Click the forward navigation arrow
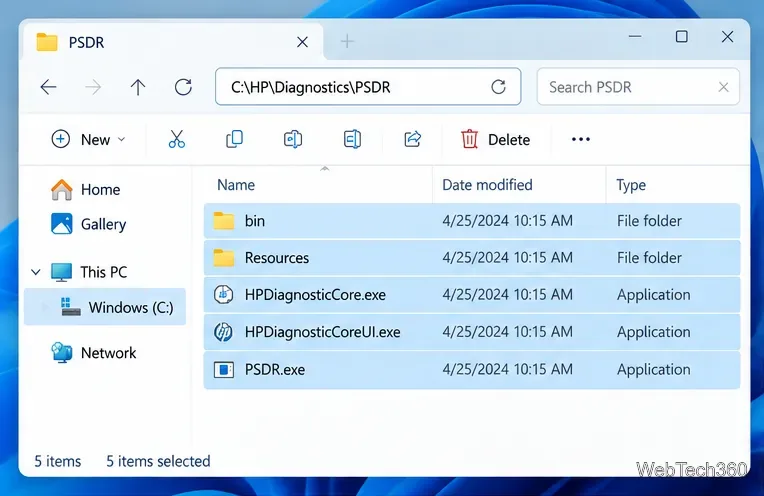Screen dimensions: 764x496 pos(93,87)
